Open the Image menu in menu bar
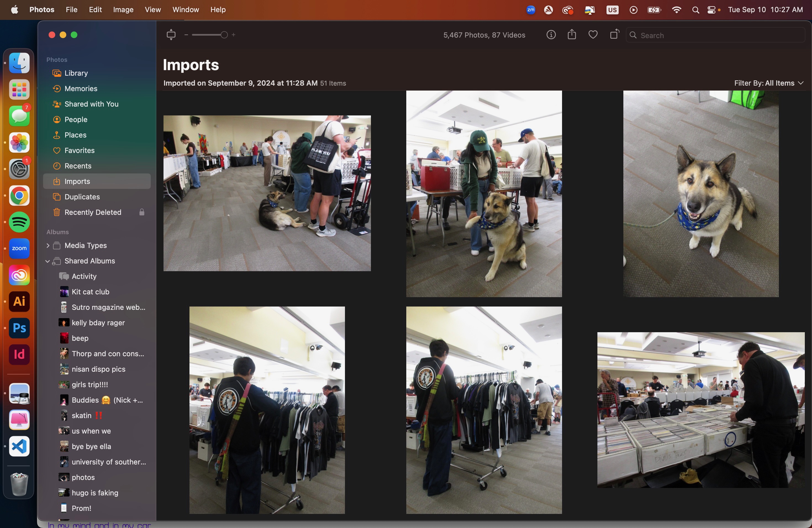This screenshot has width=812, height=528. [123, 10]
